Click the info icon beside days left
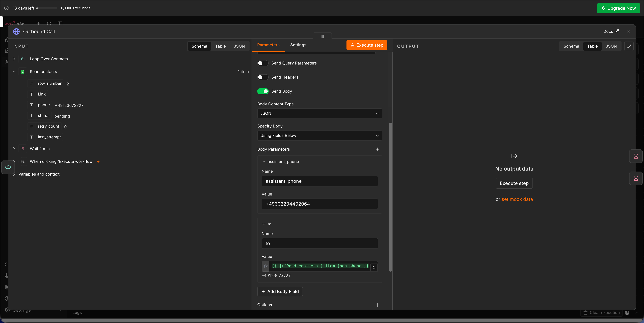Image resolution: width=644 pixels, height=323 pixels. (x=7, y=8)
